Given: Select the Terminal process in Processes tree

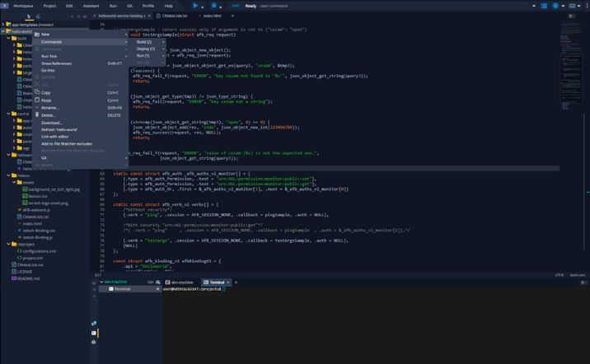Looking at the screenshot, I should pos(129,289).
